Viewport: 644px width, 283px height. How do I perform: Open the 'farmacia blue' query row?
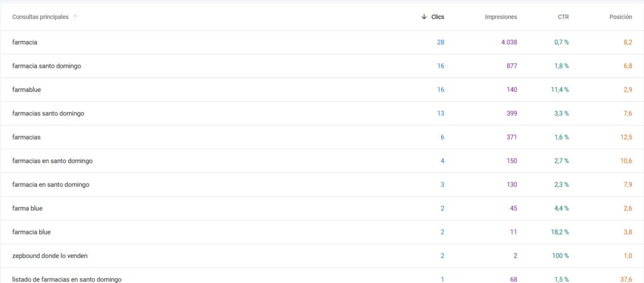[x=322, y=232]
